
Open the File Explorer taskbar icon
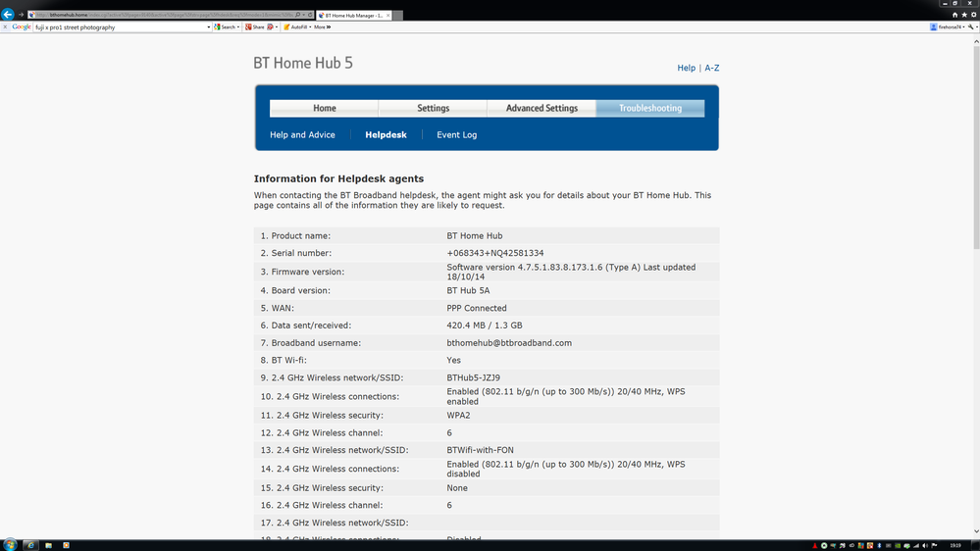pyautogui.click(x=48, y=545)
